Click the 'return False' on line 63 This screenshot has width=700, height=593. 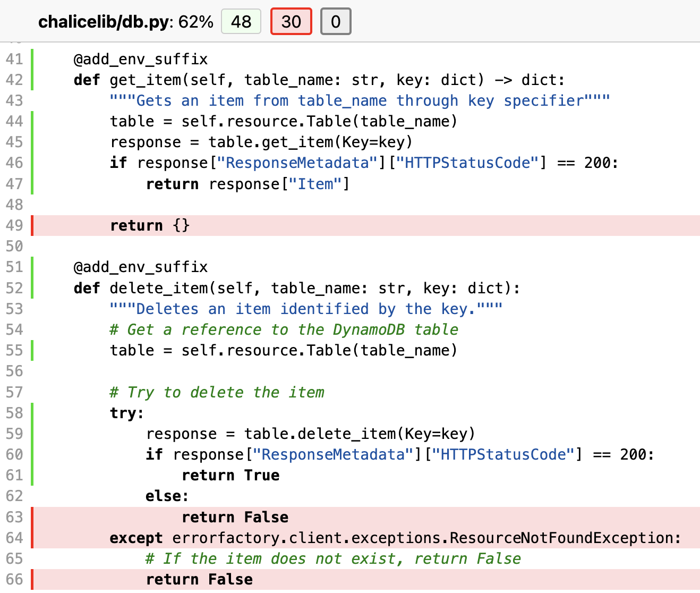(235, 517)
